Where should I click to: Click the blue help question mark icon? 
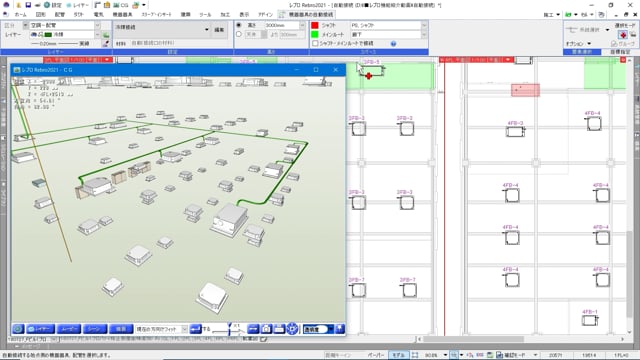[393, 43]
